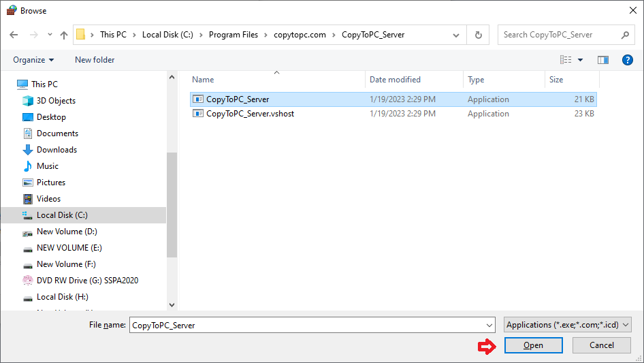Click the Downloads blue arrow icon
644x363 pixels.
point(27,150)
